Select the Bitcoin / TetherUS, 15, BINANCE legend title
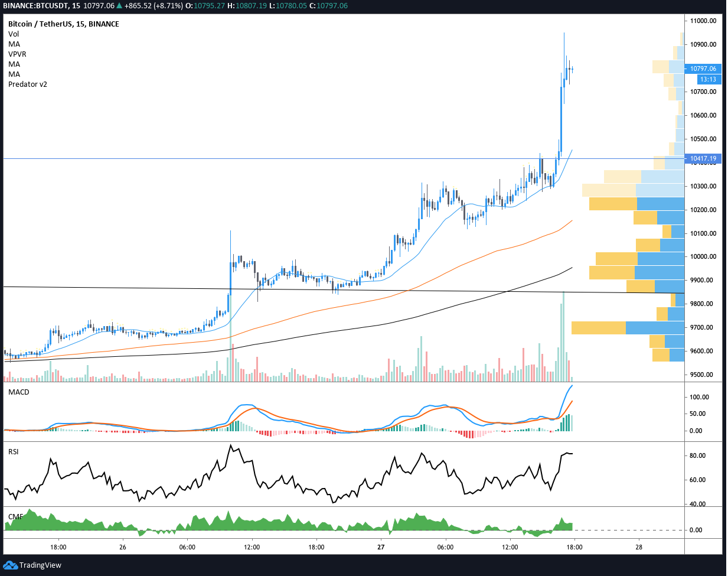The image size is (728, 576). [x=64, y=24]
